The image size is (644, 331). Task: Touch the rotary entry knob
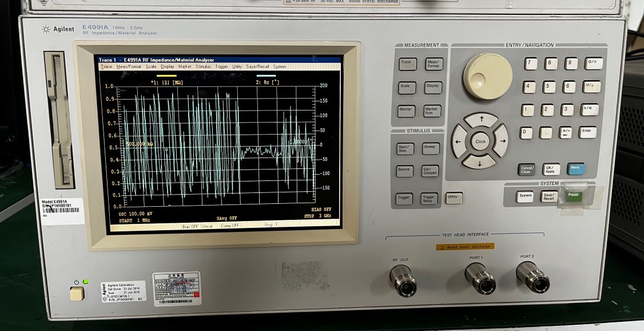click(487, 76)
